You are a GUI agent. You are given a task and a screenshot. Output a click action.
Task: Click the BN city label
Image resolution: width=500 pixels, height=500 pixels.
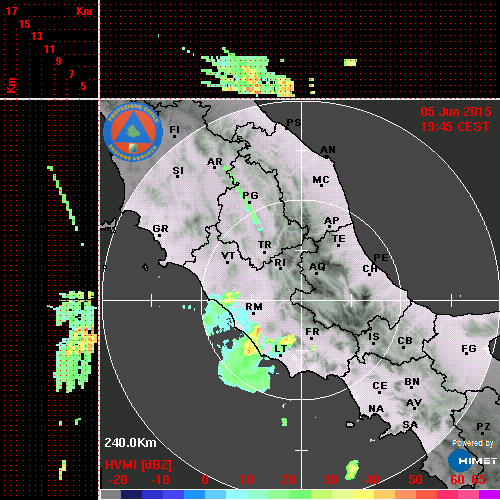tap(412, 382)
